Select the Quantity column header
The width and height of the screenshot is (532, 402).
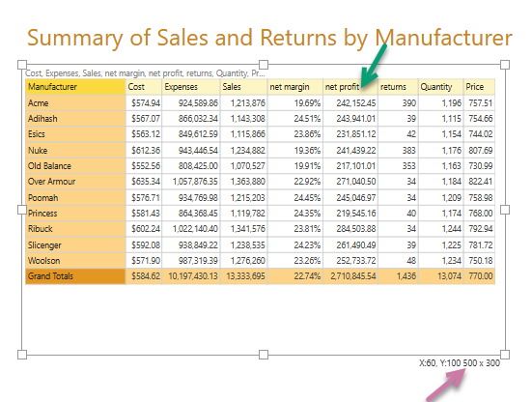(441, 87)
